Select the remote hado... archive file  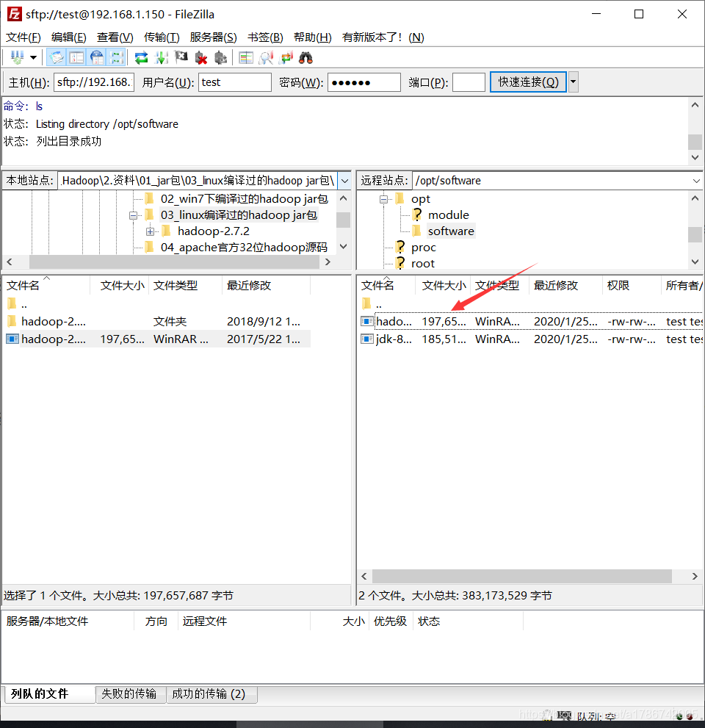[532, 321]
